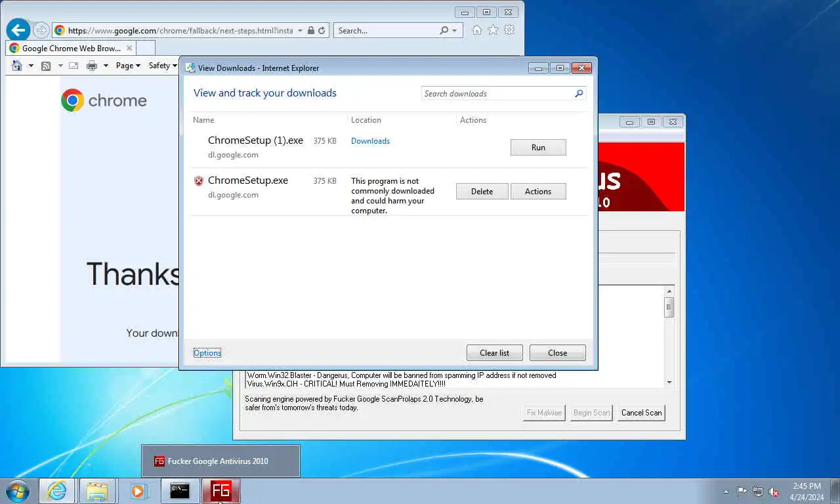
Task: Open Favorites star icon in Internet Explorer
Action: 493,30
